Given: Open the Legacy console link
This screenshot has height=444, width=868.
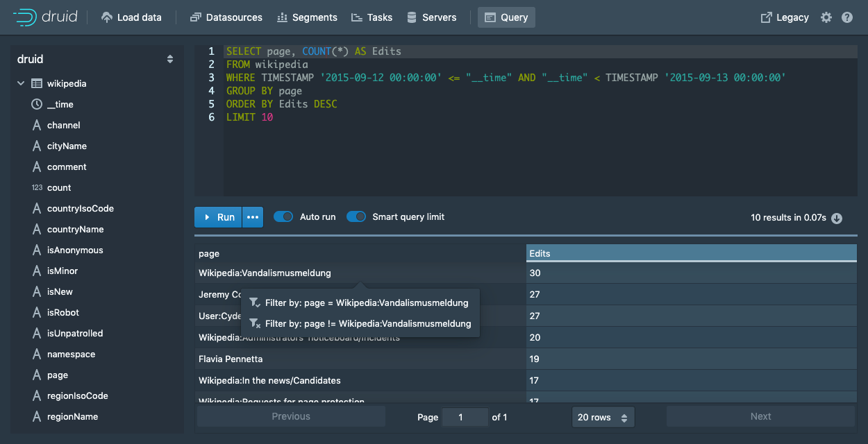Looking at the screenshot, I should pyautogui.click(x=785, y=17).
